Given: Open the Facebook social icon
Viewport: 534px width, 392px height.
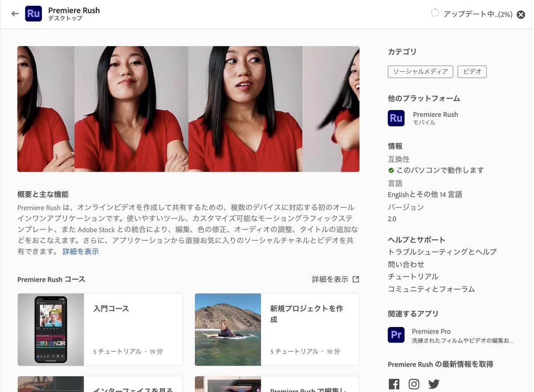Looking at the screenshot, I should [x=394, y=384].
